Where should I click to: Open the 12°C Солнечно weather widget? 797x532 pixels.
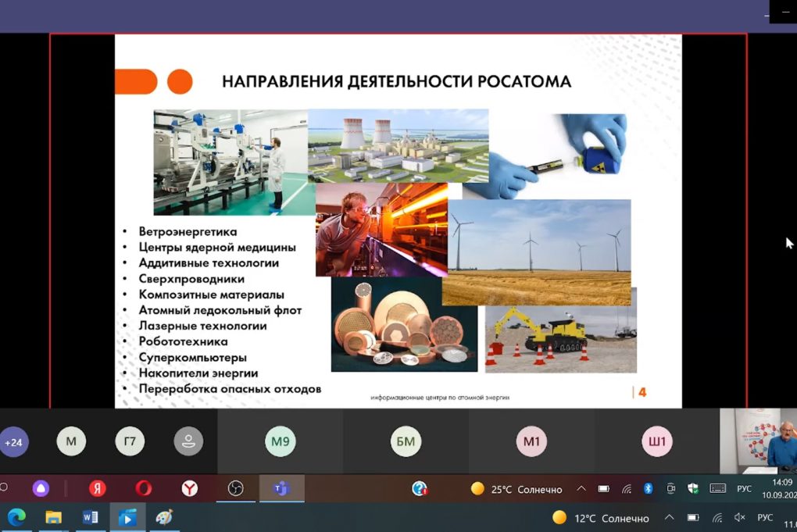(x=601, y=518)
